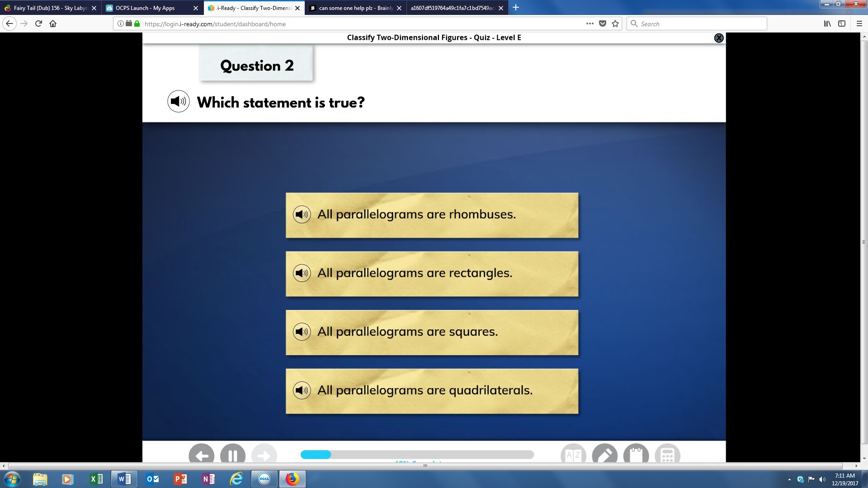Open page actions three-dots menu
868x488 pixels.
pyautogui.click(x=590, y=23)
